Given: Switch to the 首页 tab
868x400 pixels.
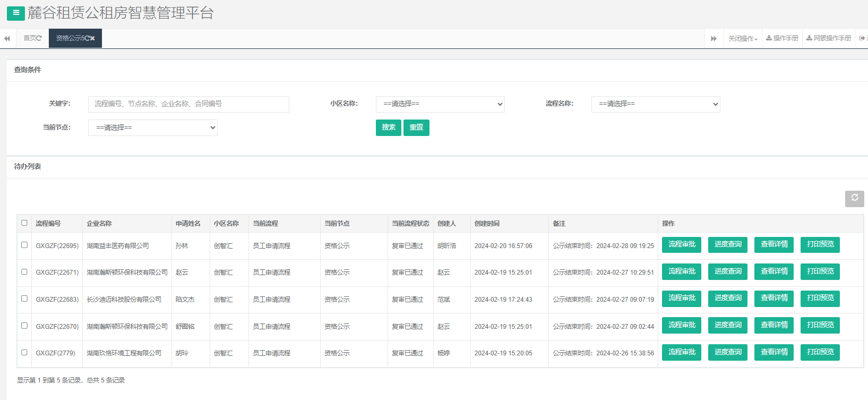Looking at the screenshot, I should coord(32,38).
